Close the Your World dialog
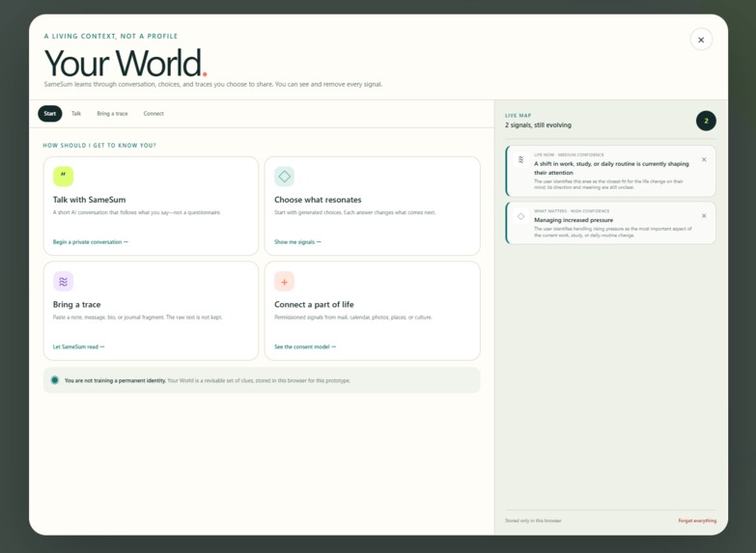 (x=701, y=40)
